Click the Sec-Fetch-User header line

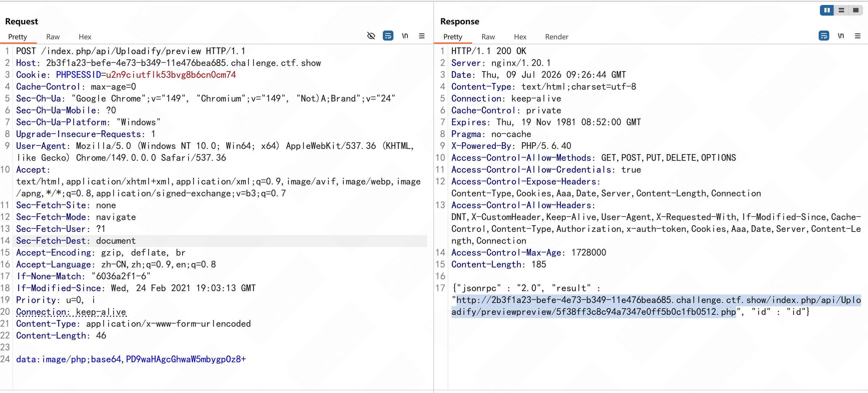pos(61,229)
